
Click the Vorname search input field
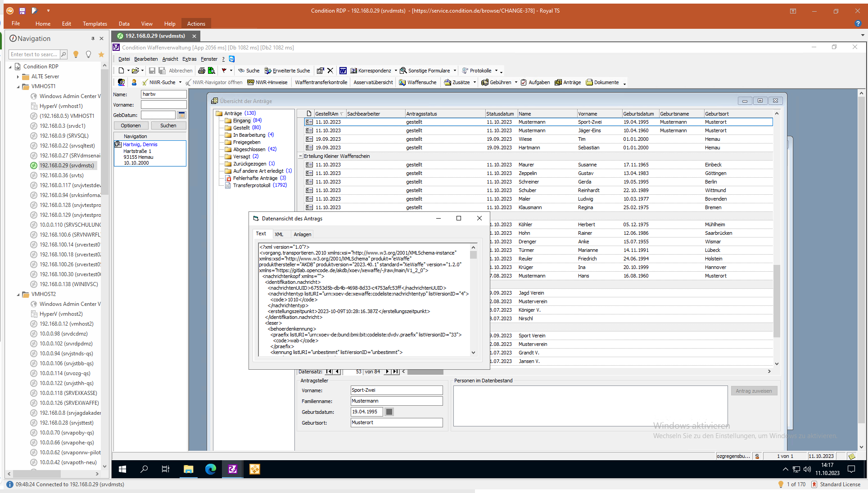(163, 105)
